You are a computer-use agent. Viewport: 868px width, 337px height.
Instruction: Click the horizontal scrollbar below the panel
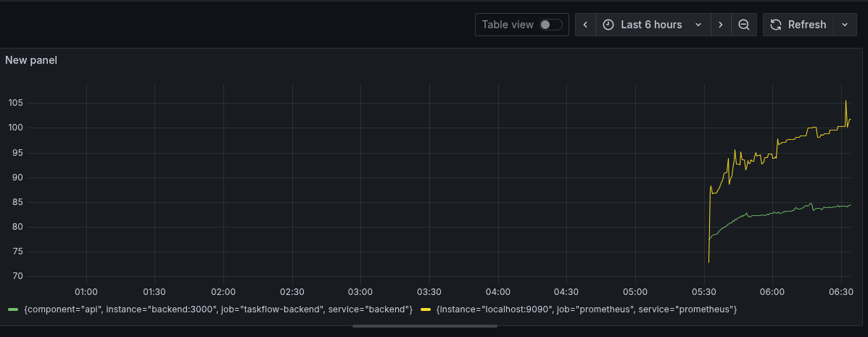point(425,326)
